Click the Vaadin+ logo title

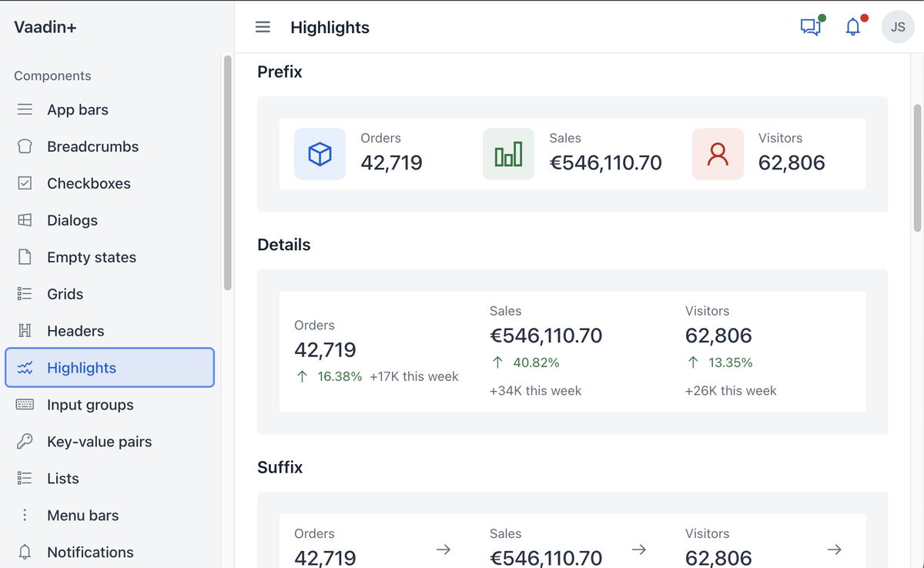(45, 27)
